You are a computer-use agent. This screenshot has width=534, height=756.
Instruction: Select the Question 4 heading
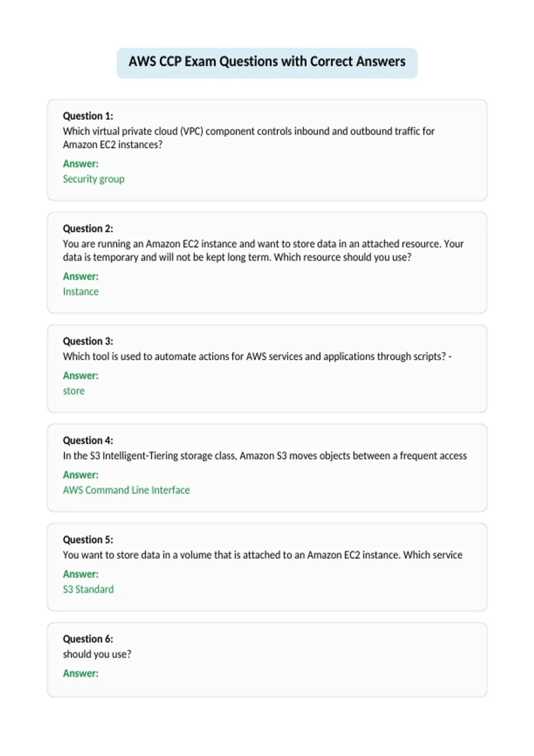[x=88, y=440]
